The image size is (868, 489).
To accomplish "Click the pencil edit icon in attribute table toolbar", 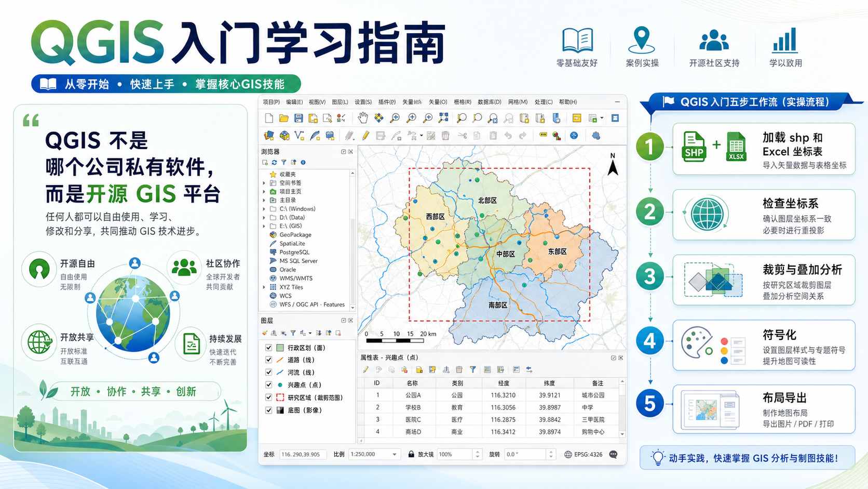I will [365, 369].
